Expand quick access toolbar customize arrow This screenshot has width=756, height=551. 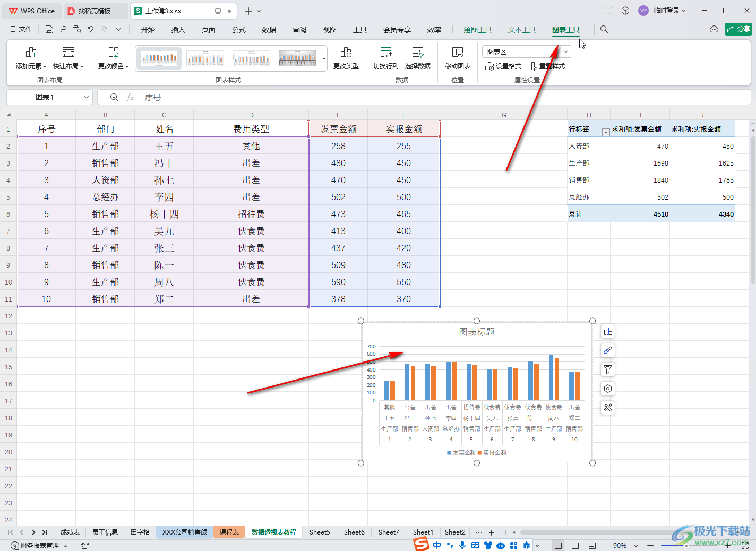118,30
